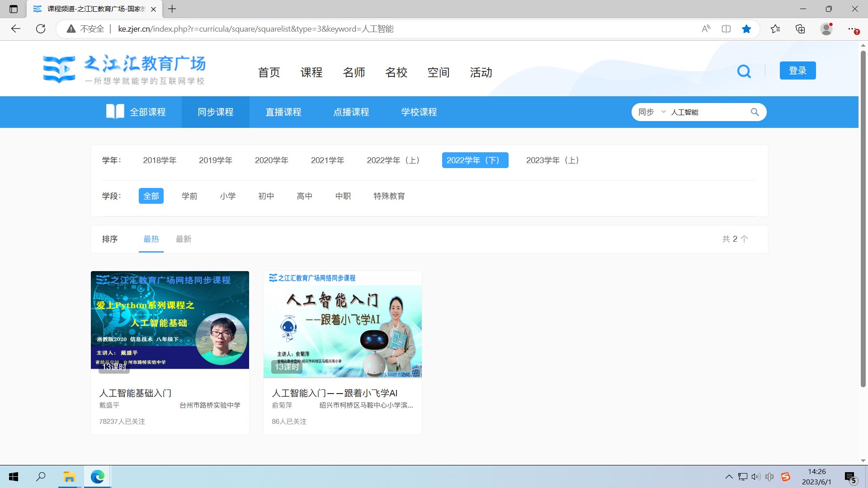Click the 登录 login button
Viewport: 868px width, 488px height.
[797, 70]
